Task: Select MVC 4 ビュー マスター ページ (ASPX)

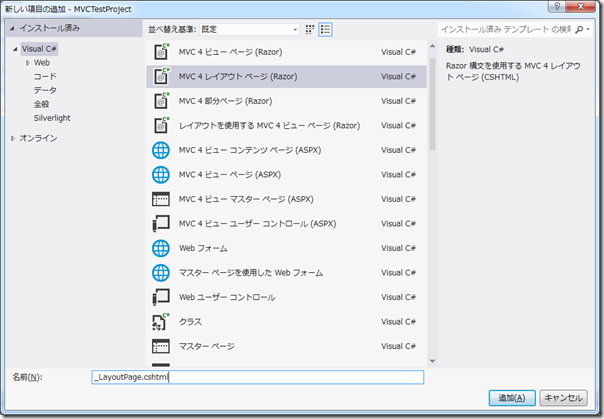Action: [286, 199]
